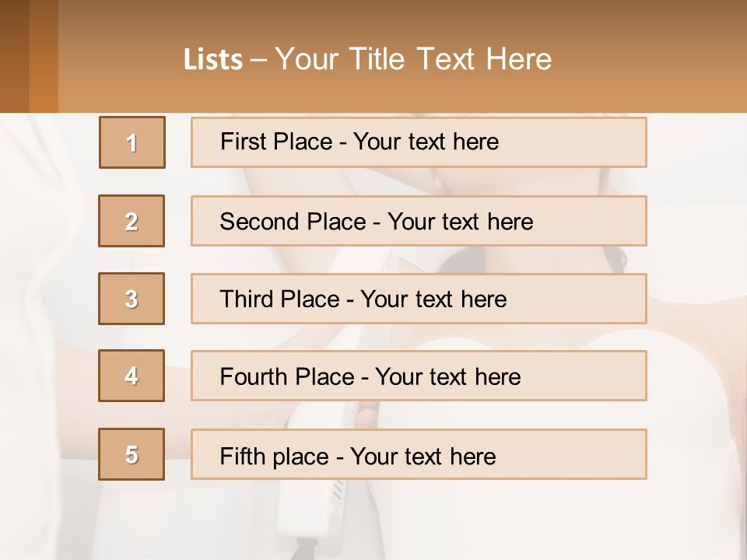Click 'Your text here' in First Place row
Viewport: 747px width, 560px height.
pos(426,142)
